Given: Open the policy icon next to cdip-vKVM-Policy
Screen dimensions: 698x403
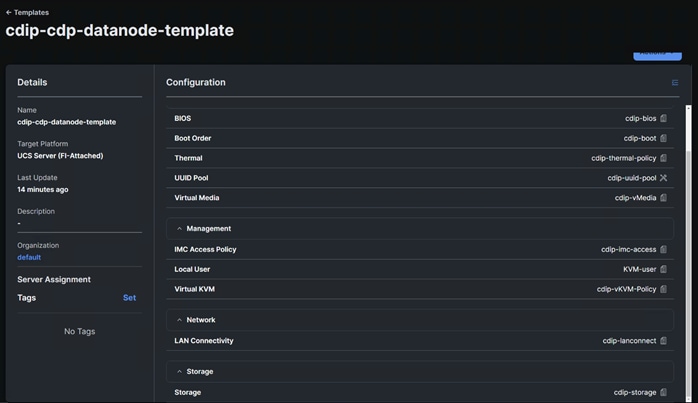Looking at the screenshot, I should click(x=663, y=289).
